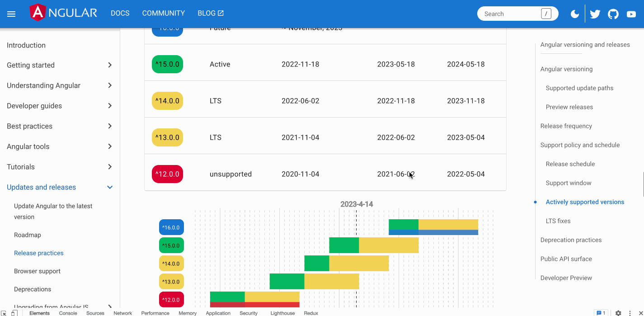This screenshot has width=644, height=316.
Task: Visit Angular's YouTube channel
Action: click(631, 14)
